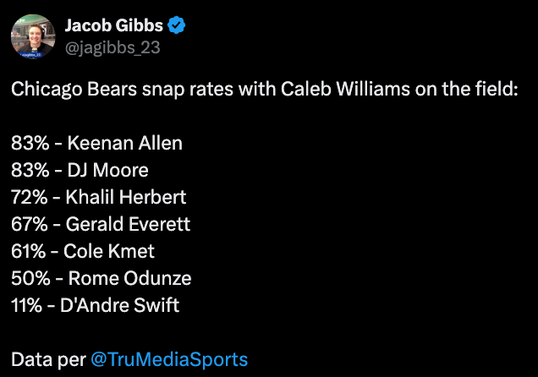Visit the @jagibbs_23 handle

113,47
